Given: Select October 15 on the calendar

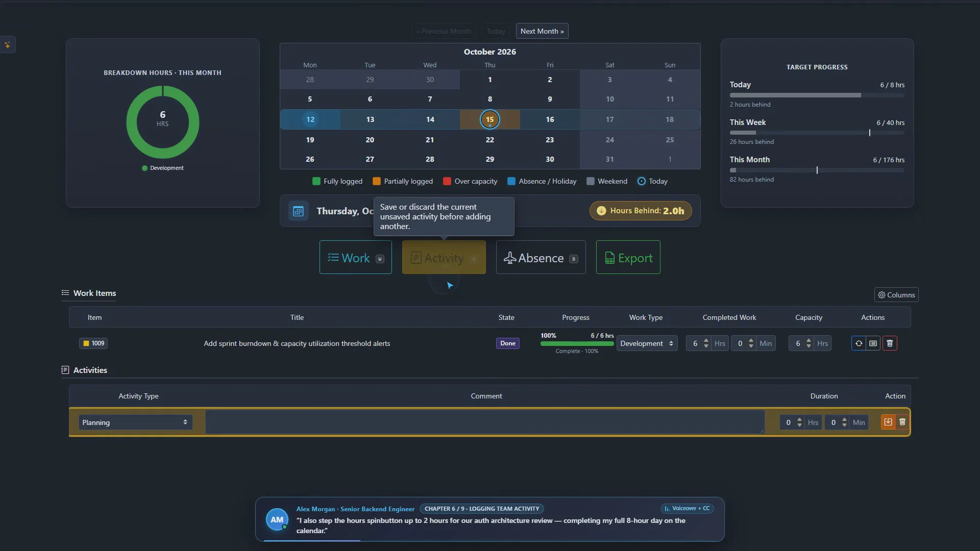Looking at the screenshot, I should (490, 119).
